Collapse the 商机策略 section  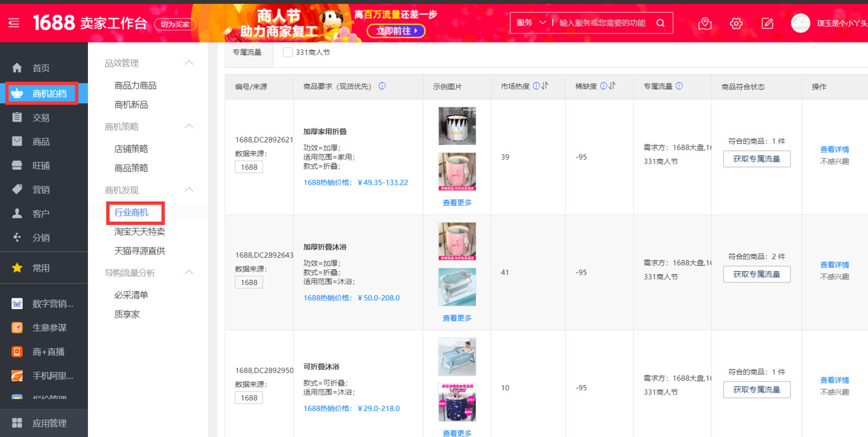tap(189, 126)
